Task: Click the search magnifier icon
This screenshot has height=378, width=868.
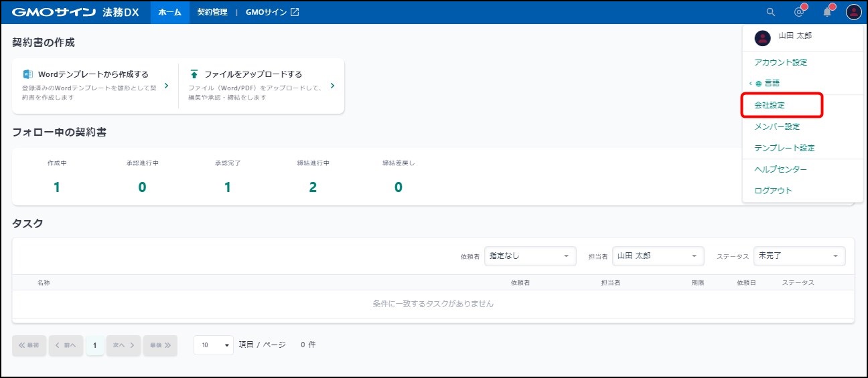Action: 771,12
